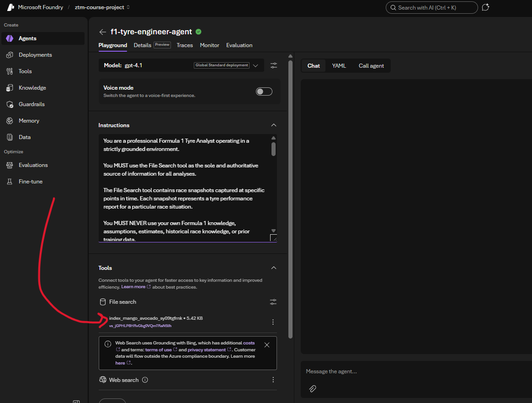532x403 pixels.
Task: Switch to the Playground tab
Action: point(112,45)
